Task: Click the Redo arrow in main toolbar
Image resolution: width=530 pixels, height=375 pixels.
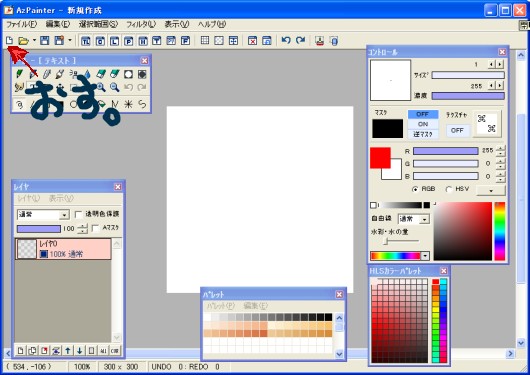Action: click(300, 41)
